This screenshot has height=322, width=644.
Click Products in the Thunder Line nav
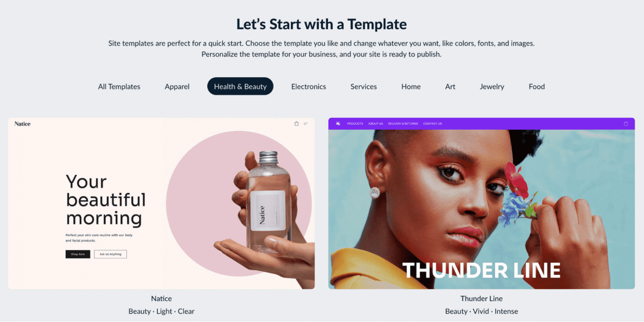(355, 124)
